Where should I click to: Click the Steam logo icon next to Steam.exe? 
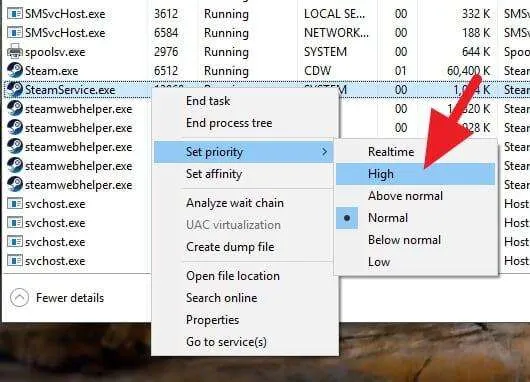(x=15, y=71)
